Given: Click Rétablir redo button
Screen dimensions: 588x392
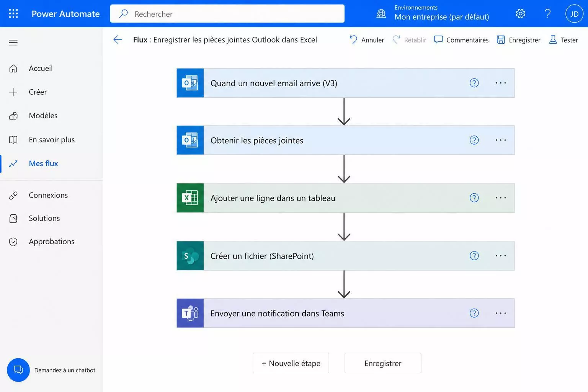Looking at the screenshot, I should (409, 40).
